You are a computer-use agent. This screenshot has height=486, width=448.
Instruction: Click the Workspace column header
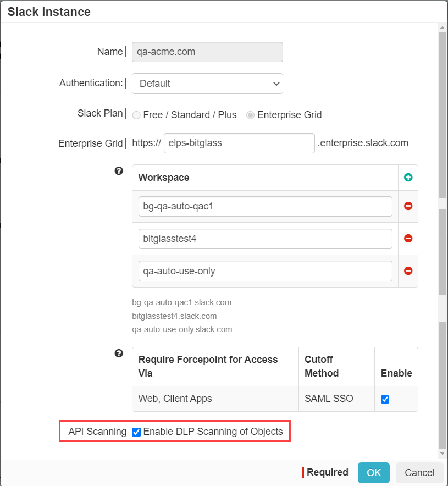(164, 177)
